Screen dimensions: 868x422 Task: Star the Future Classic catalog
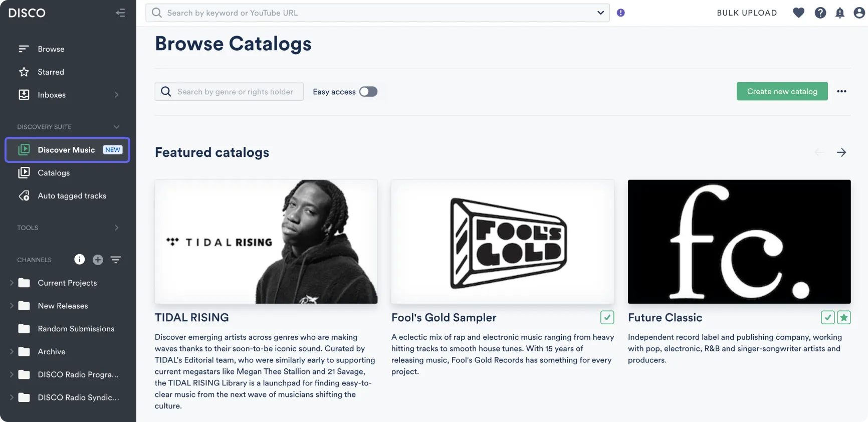844,317
